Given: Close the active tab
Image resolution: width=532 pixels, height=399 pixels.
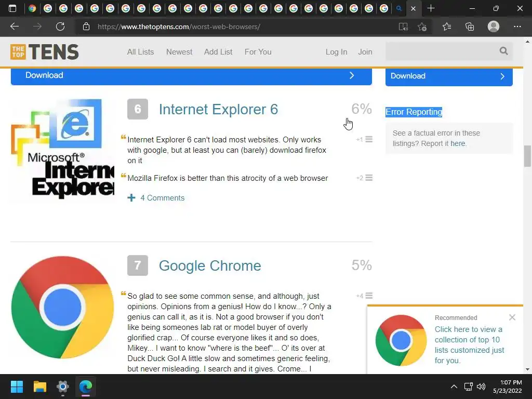Looking at the screenshot, I should point(413,9).
